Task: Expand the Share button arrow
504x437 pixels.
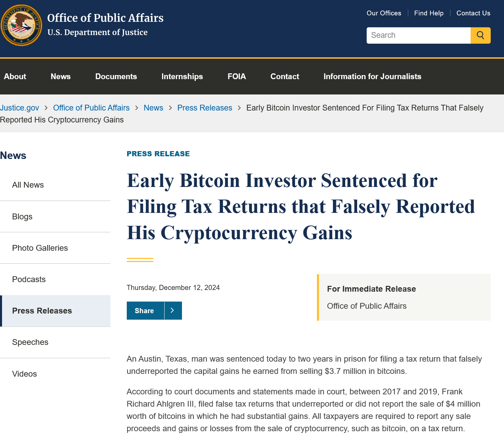Action: point(173,310)
